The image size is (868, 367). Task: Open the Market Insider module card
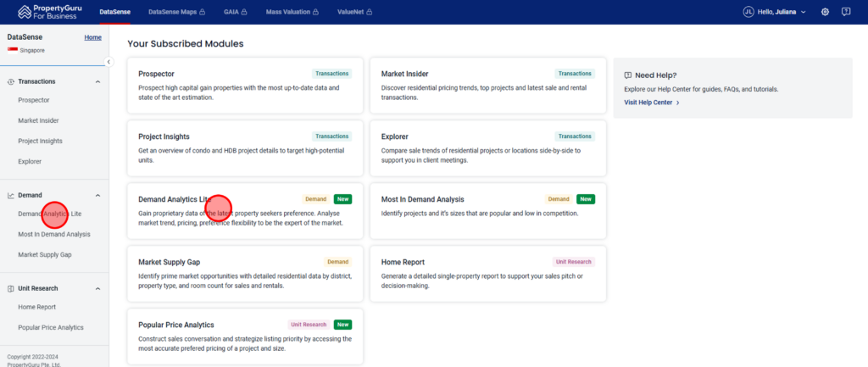point(488,86)
